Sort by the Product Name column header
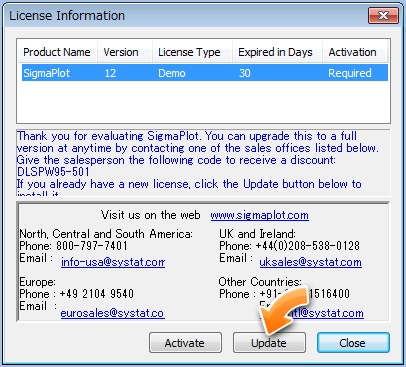406x367 pixels. (x=57, y=52)
